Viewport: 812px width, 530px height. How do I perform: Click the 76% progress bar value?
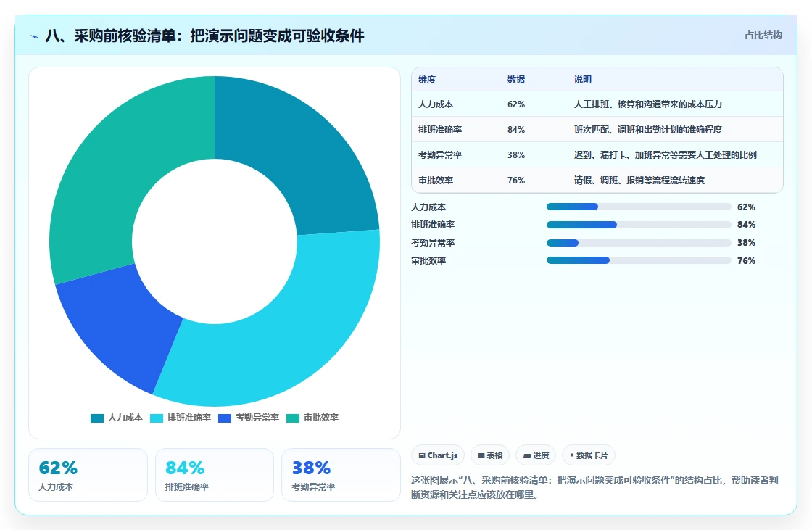click(x=746, y=260)
